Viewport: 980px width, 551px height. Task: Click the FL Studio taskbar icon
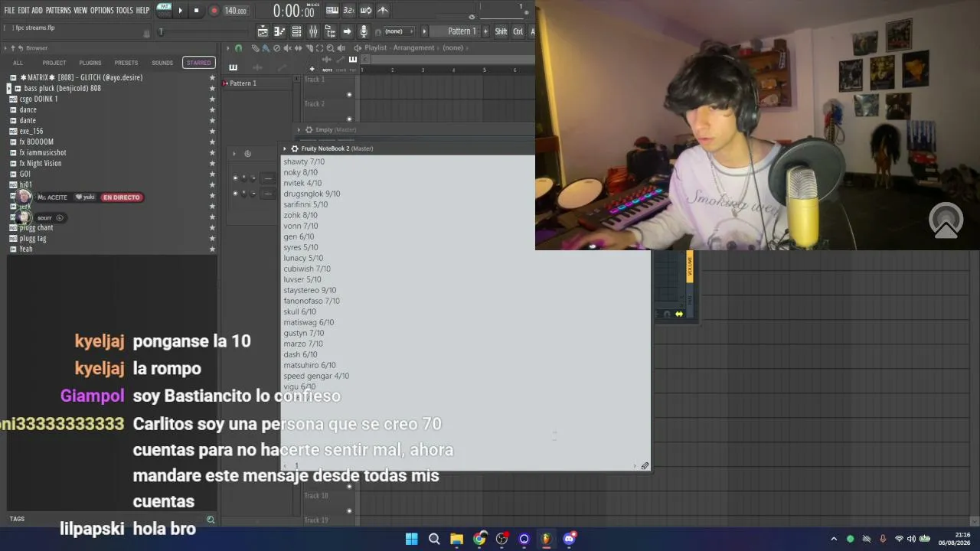pyautogui.click(x=546, y=539)
